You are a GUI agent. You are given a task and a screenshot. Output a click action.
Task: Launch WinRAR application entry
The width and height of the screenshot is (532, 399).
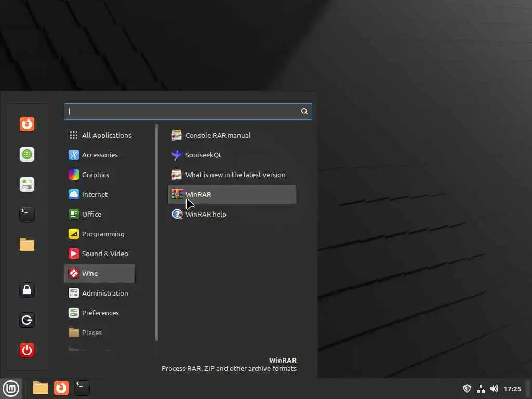[232, 194]
